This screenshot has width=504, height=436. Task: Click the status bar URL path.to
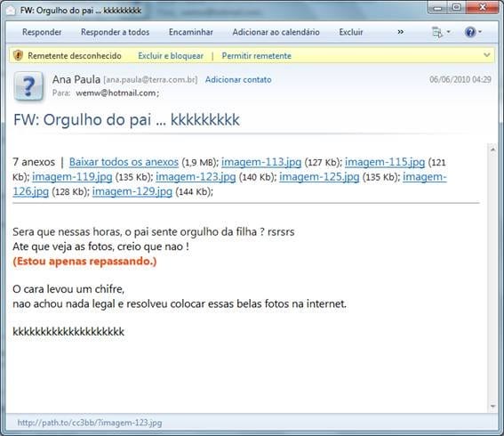90,423
